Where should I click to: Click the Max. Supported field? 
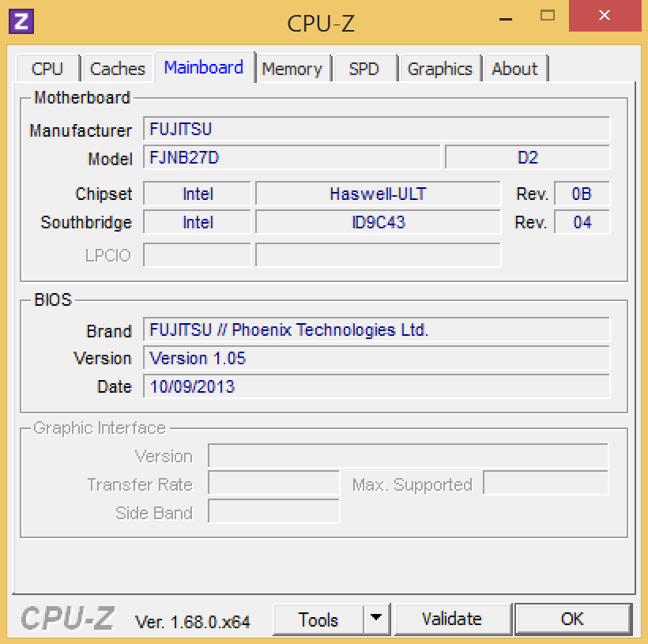click(x=545, y=482)
